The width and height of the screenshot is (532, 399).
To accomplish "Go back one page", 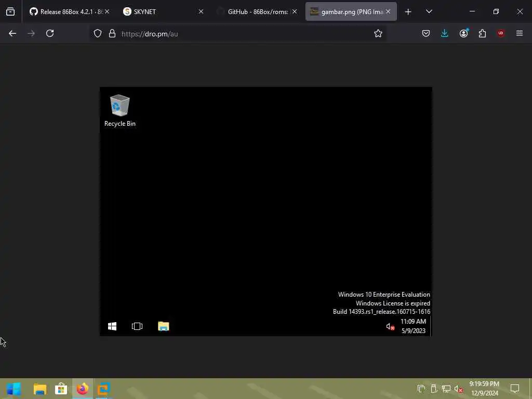I will click(x=12, y=33).
